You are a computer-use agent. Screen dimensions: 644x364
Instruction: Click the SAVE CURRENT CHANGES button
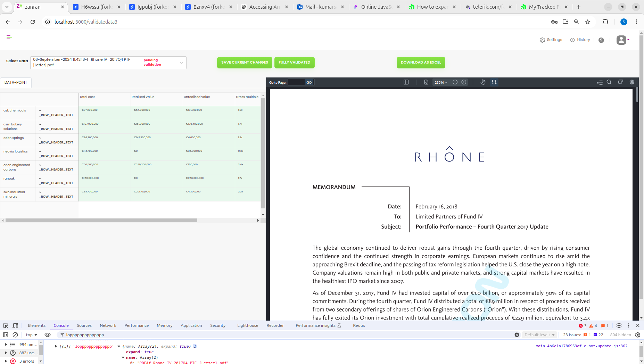pos(245,63)
